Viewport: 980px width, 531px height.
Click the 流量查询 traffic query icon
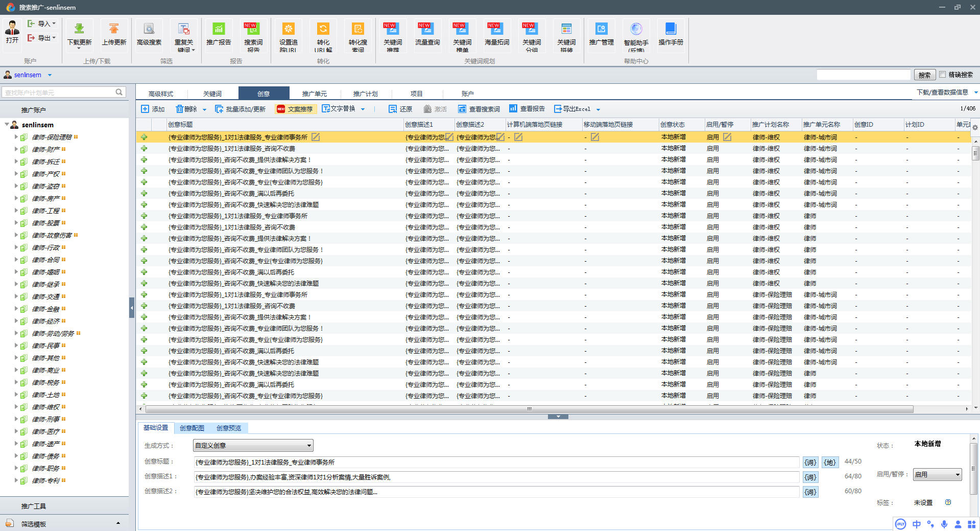click(427, 29)
